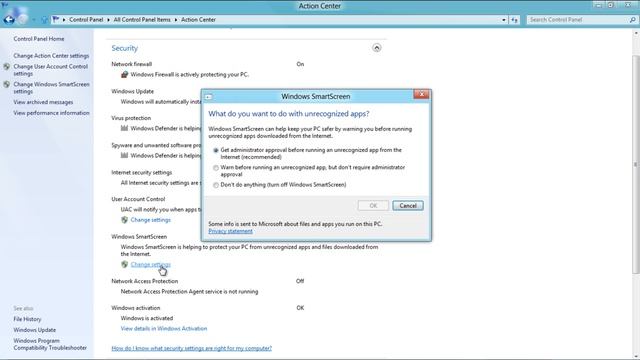
Task: Click the Windows Update heading in Security list
Action: (132, 91)
